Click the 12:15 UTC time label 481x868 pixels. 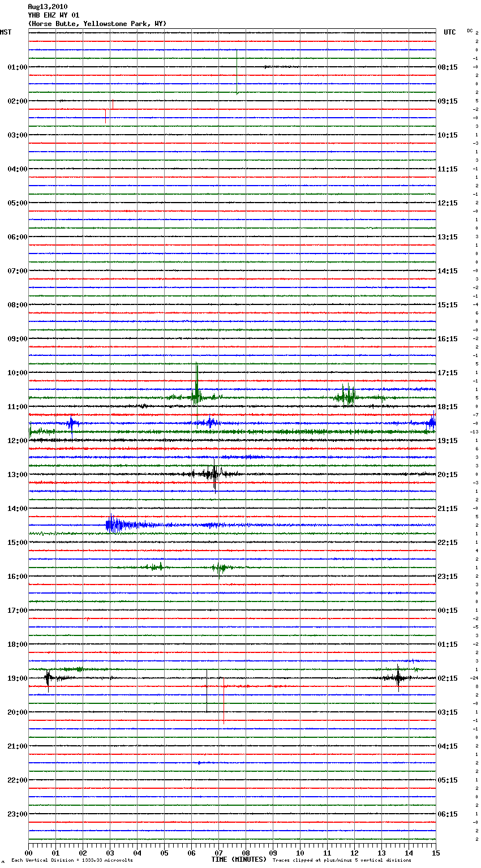[448, 203]
